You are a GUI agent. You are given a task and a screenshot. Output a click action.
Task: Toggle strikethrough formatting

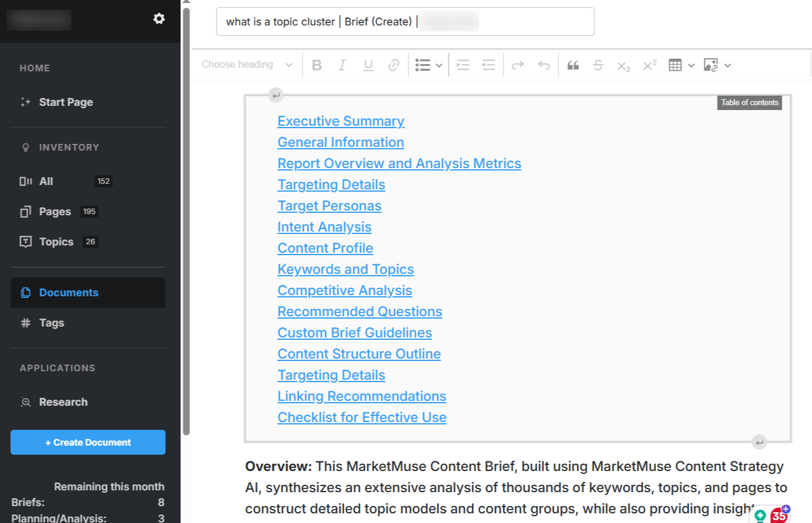coord(598,65)
